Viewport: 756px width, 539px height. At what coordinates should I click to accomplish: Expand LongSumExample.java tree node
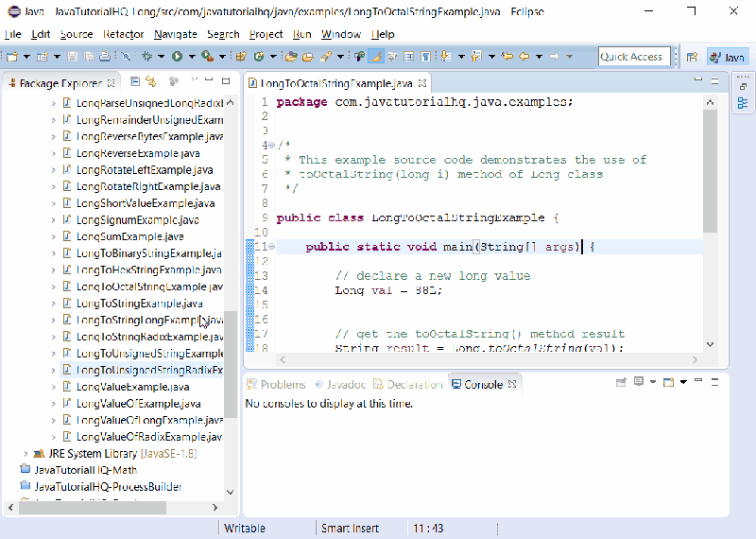click(x=54, y=237)
